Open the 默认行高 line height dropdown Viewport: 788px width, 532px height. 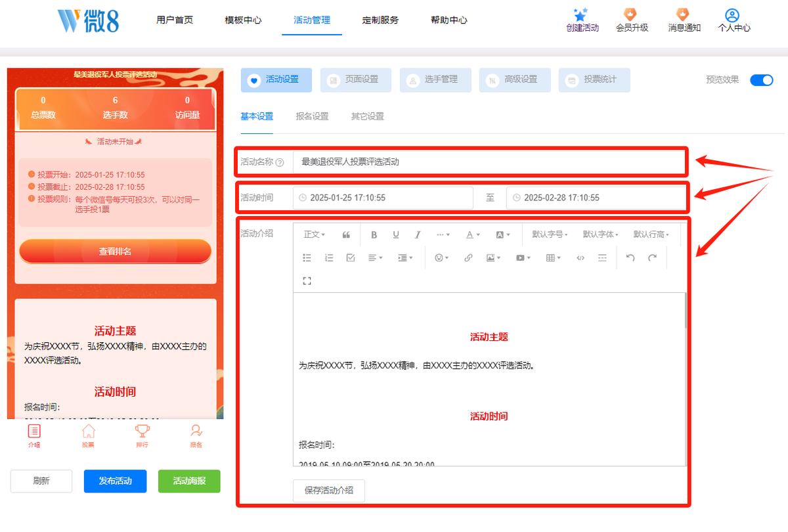tap(651, 234)
